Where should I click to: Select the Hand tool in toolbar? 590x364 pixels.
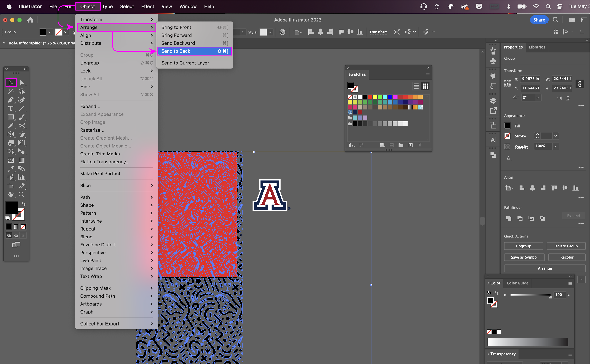coord(11,195)
